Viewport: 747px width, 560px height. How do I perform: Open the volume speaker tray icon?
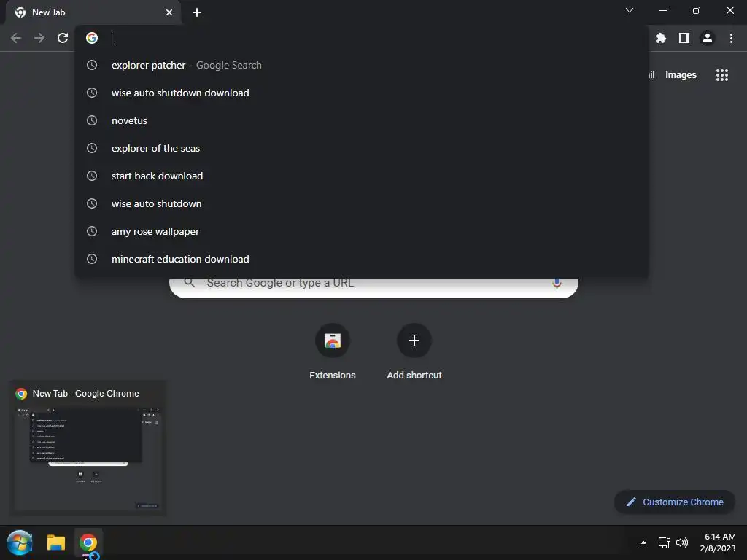point(682,542)
